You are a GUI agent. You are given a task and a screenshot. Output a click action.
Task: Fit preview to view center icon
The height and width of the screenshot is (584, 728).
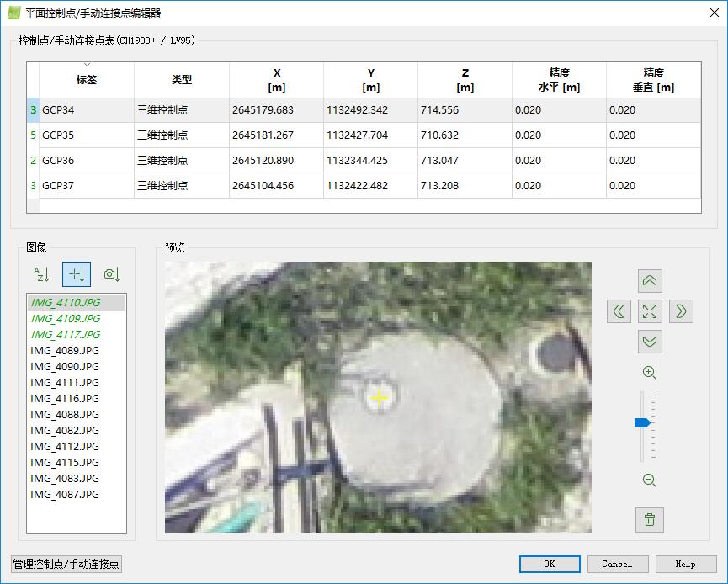(650, 311)
